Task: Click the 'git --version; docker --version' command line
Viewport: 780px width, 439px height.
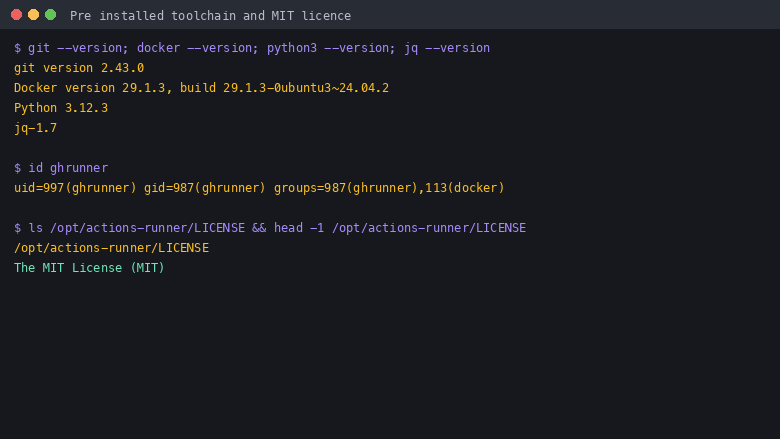Action: [252, 48]
